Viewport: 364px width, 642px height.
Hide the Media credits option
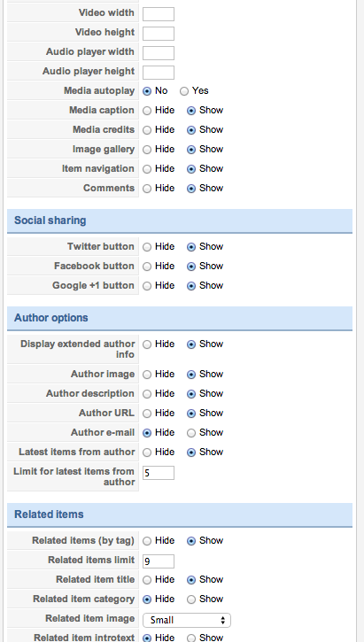coord(147,130)
